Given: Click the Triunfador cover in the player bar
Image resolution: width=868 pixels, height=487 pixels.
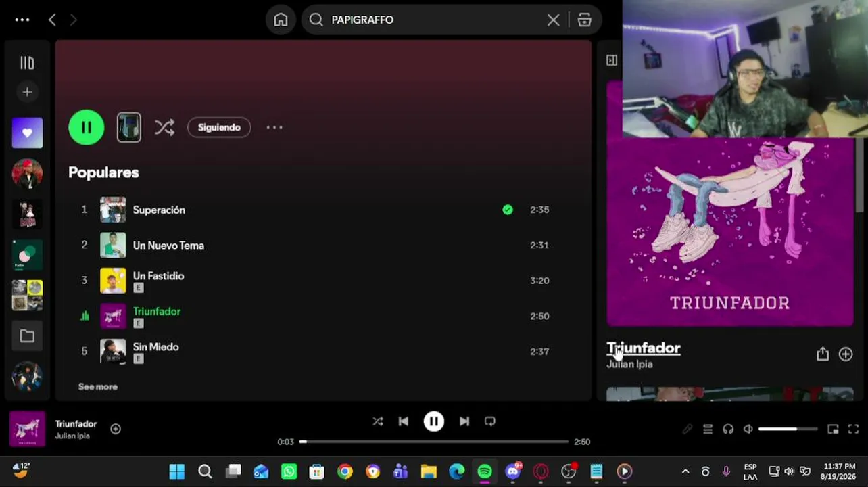Looking at the screenshot, I should pyautogui.click(x=28, y=429).
